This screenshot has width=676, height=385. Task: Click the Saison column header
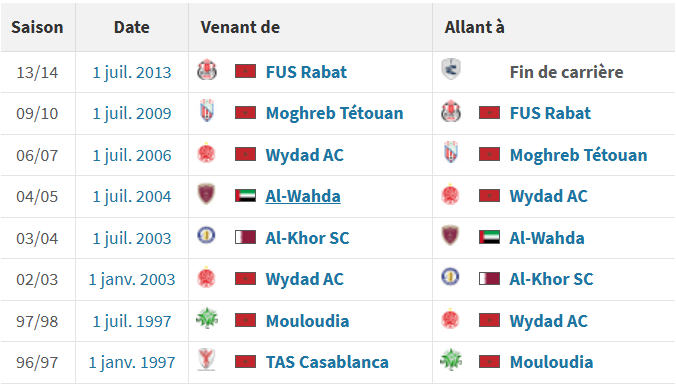click(x=38, y=27)
